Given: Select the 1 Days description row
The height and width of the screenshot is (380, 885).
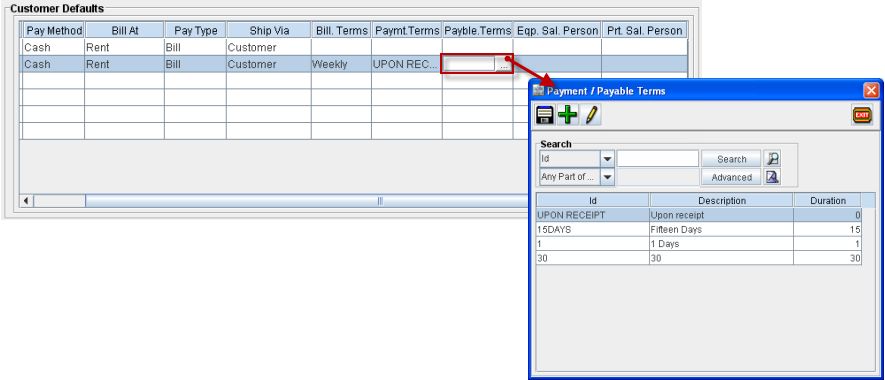Looking at the screenshot, I should click(722, 244).
